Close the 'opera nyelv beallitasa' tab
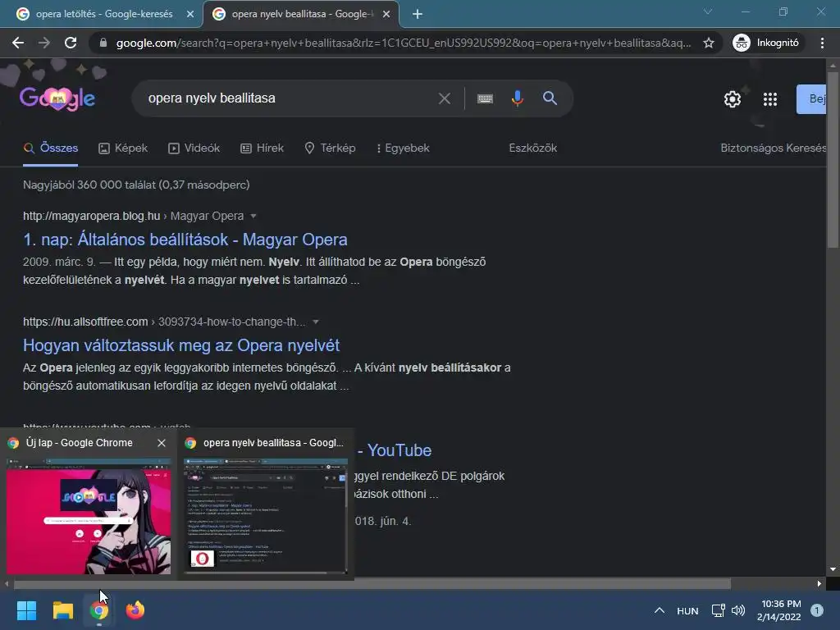 [x=386, y=14]
